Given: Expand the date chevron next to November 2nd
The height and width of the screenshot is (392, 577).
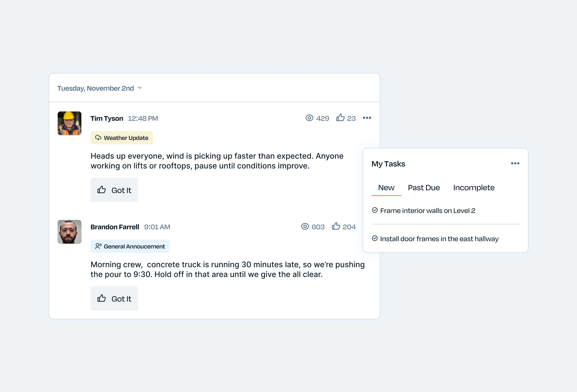Looking at the screenshot, I should coord(140,88).
